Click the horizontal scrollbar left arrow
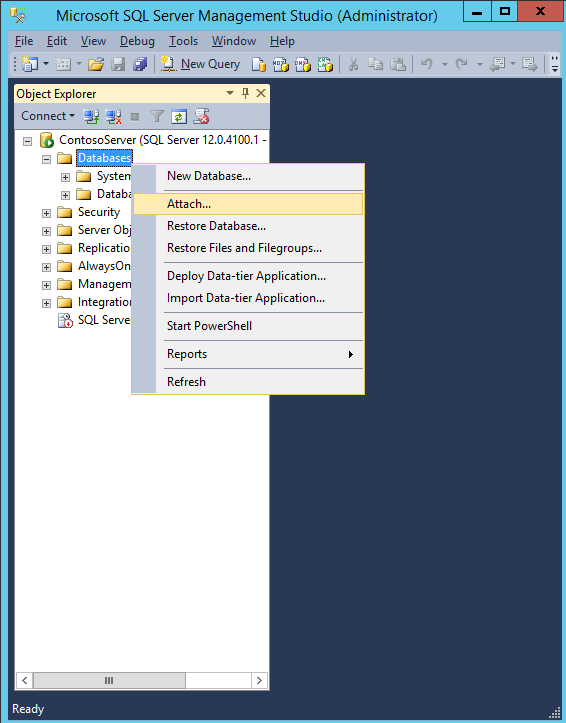 pyautogui.click(x=24, y=680)
